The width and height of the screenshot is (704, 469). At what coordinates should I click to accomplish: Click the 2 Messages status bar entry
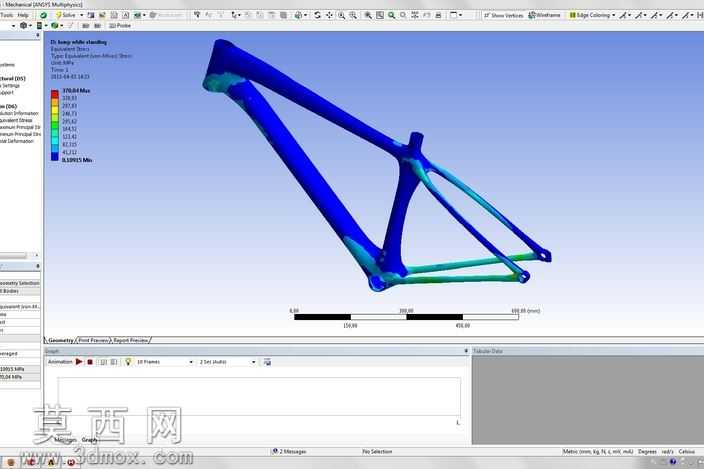(289, 451)
